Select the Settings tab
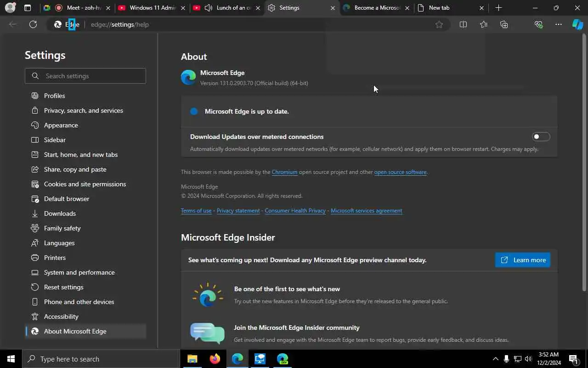588x368 pixels. click(301, 8)
